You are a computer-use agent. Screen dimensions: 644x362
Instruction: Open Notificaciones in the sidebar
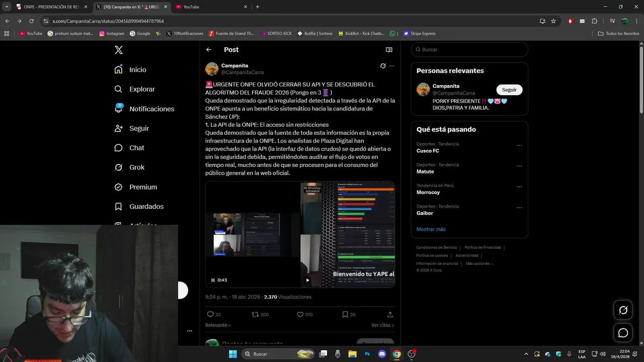click(144, 109)
